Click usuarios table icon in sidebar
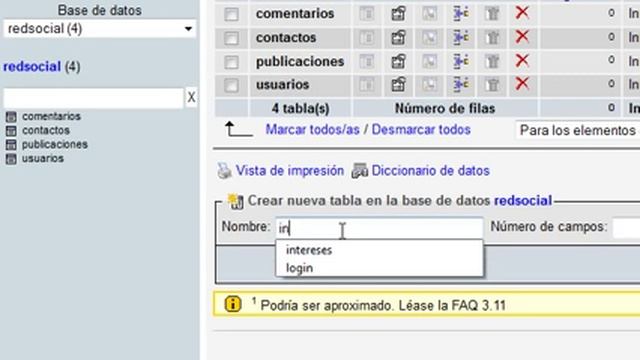 point(11,159)
